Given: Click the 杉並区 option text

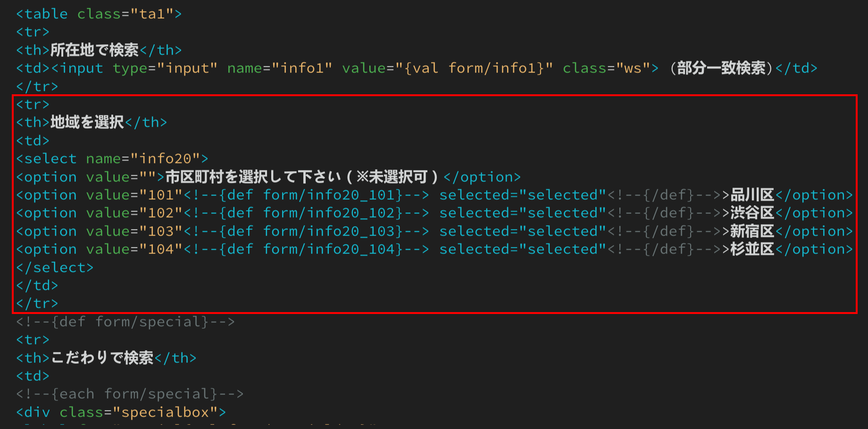Looking at the screenshot, I should [x=752, y=249].
